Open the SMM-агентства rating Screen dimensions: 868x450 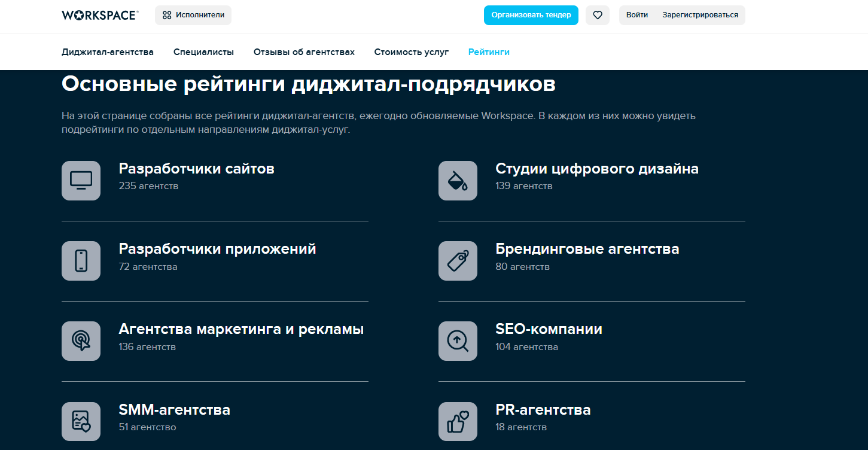(174, 410)
